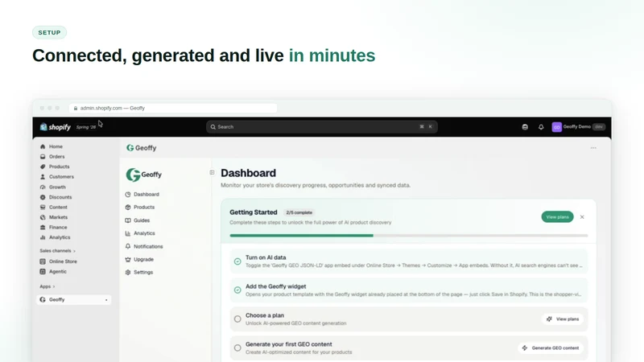Click the Settings gear icon in Geoffy menu
Screen dimensions: 644x362
128,272
